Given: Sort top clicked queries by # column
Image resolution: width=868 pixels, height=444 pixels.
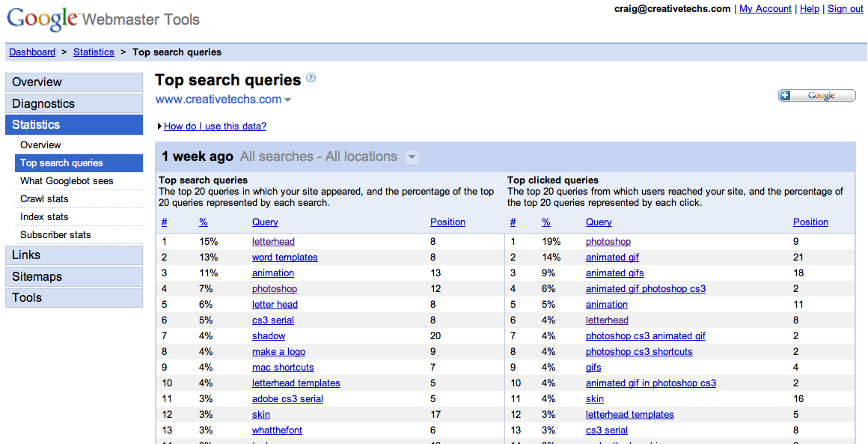Looking at the screenshot, I should (513, 222).
